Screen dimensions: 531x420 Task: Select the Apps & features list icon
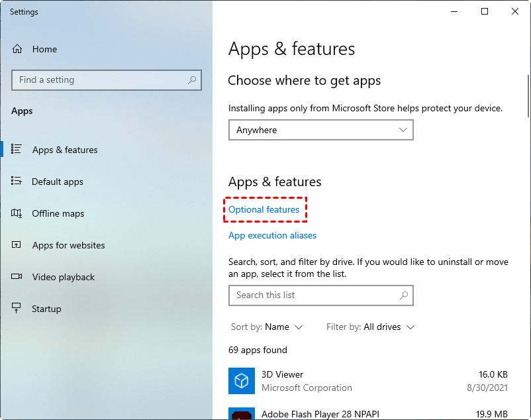pos(18,150)
